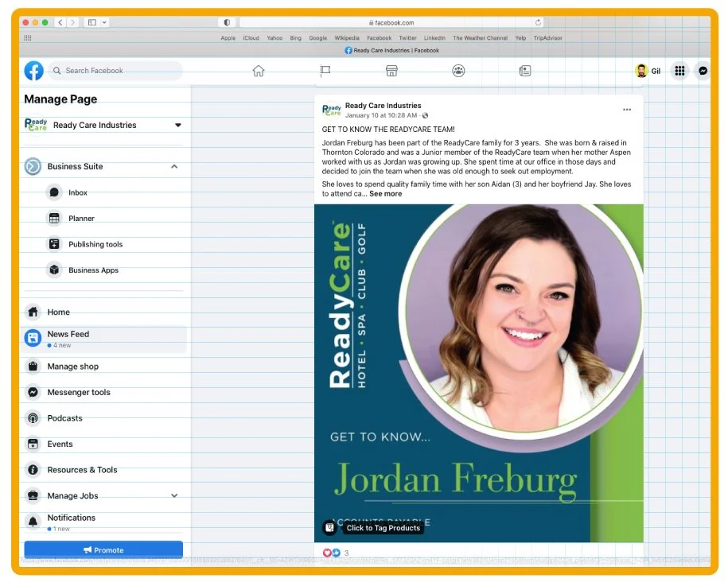Click See more on the post

[385, 194]
